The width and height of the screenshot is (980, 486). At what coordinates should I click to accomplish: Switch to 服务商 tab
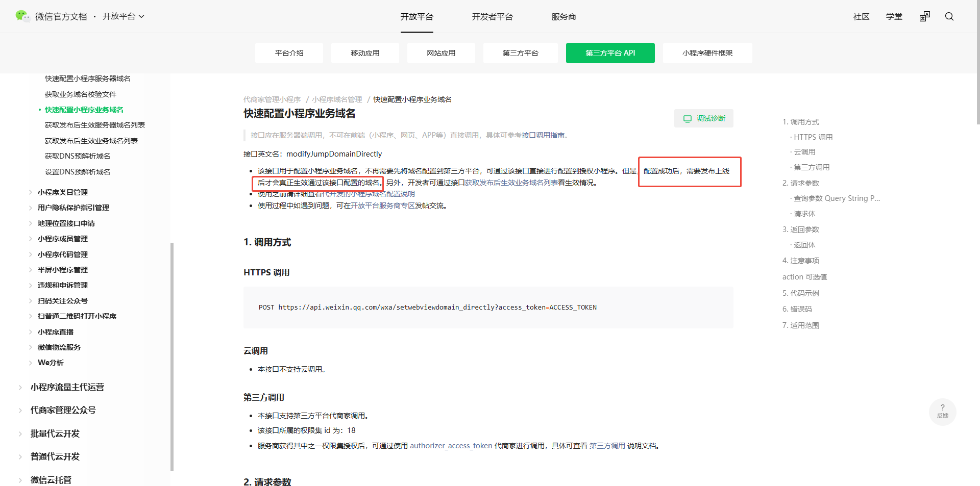(564, 16)
